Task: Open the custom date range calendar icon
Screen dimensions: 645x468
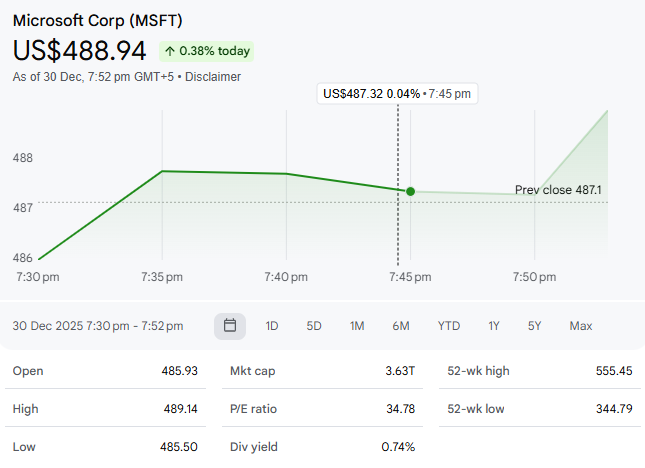Action: pyautogui.click(x=230, y=326)
